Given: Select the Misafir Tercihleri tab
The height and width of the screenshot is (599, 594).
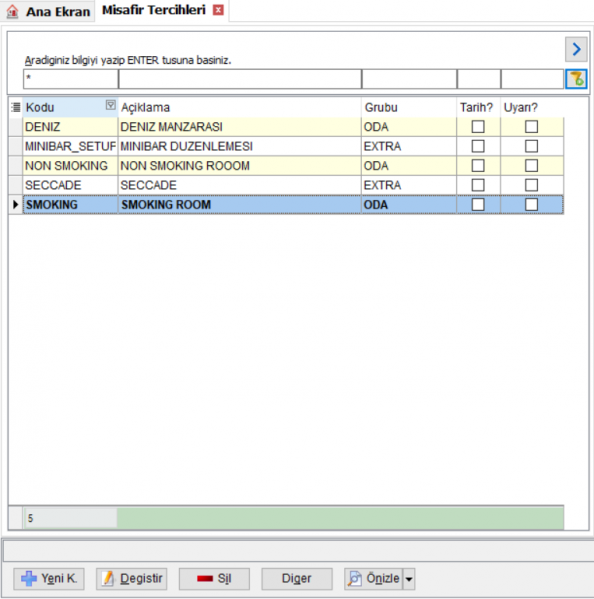Looking at the screenshot, I should point(154,10).
